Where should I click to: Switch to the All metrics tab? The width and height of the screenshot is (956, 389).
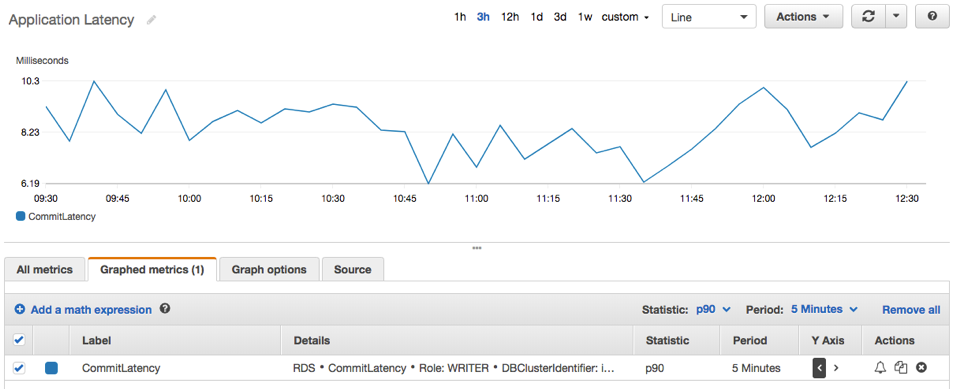click(45, 269)
